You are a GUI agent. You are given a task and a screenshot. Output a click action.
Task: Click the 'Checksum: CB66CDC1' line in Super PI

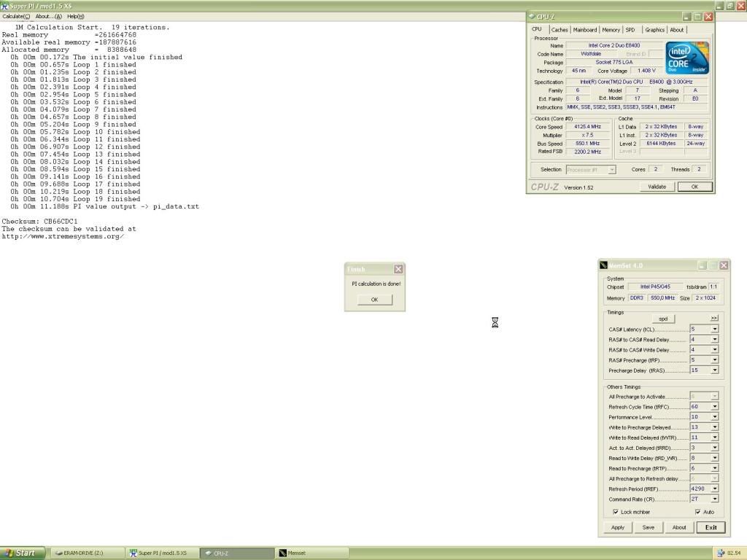point(39,222)
